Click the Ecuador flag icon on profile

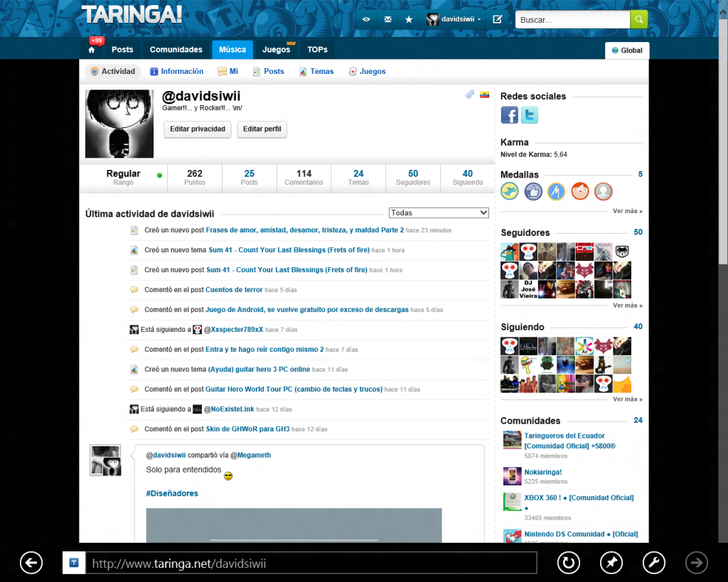click(484, 95)
